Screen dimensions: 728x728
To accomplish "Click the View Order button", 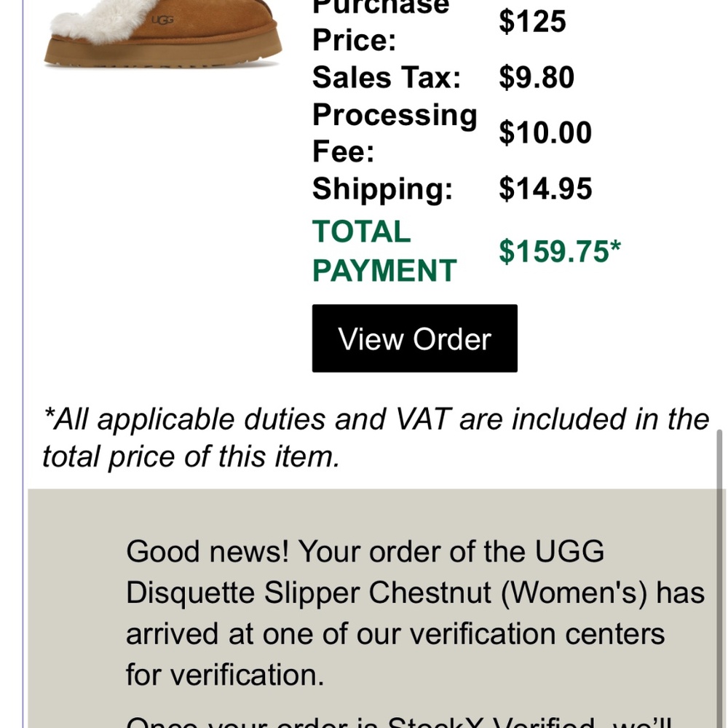I will pyautogui.click(x=414, y=339).
